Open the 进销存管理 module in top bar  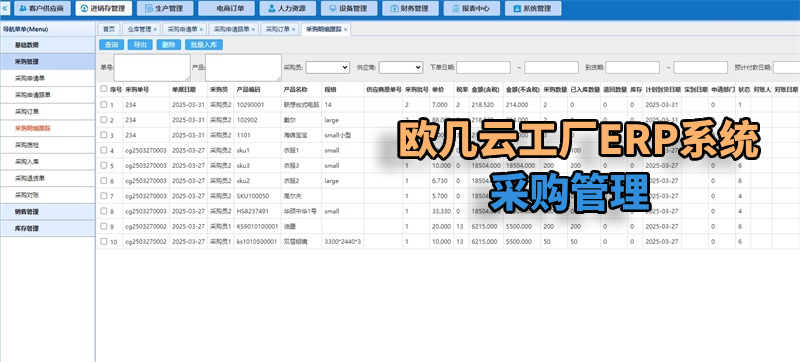(x=104, y=9)
